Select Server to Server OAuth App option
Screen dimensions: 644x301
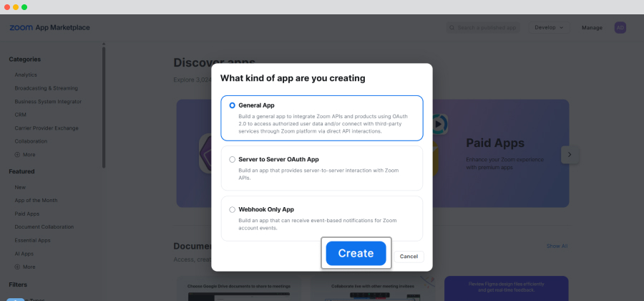click(232, 160)
